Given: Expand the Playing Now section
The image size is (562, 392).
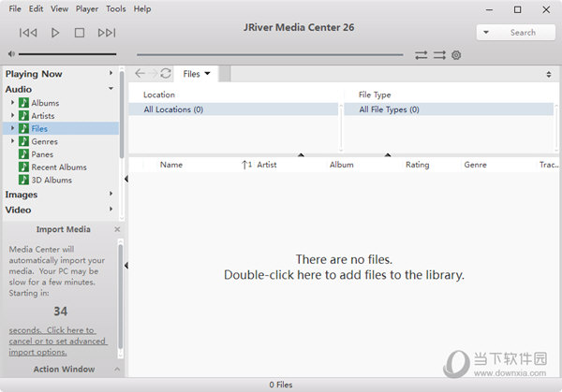Looking at the screenshot, I should click(x=111, y=73).
